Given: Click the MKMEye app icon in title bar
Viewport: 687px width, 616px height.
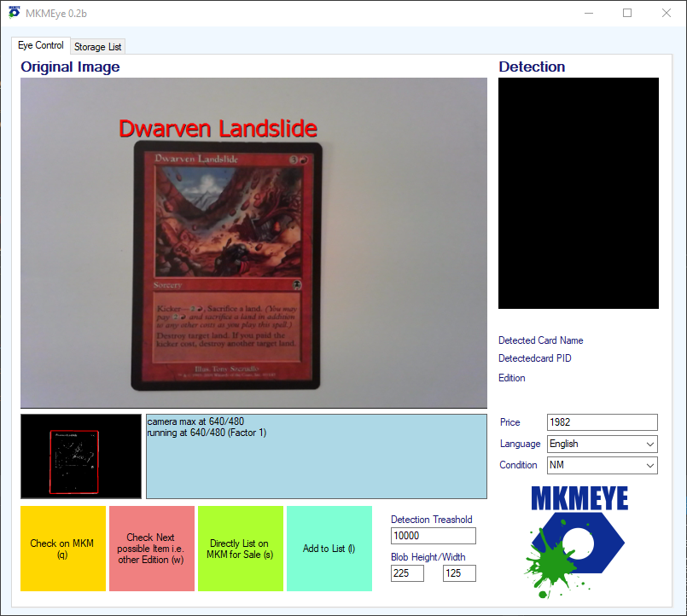Looking at the screenshot, I should pyautogui.click(x=14, y=13).
